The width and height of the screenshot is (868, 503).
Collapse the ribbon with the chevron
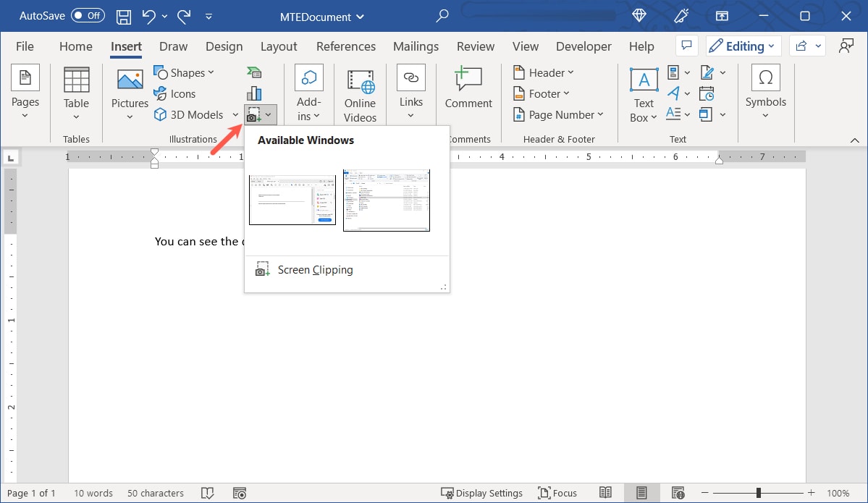click(x=855, y=139)
